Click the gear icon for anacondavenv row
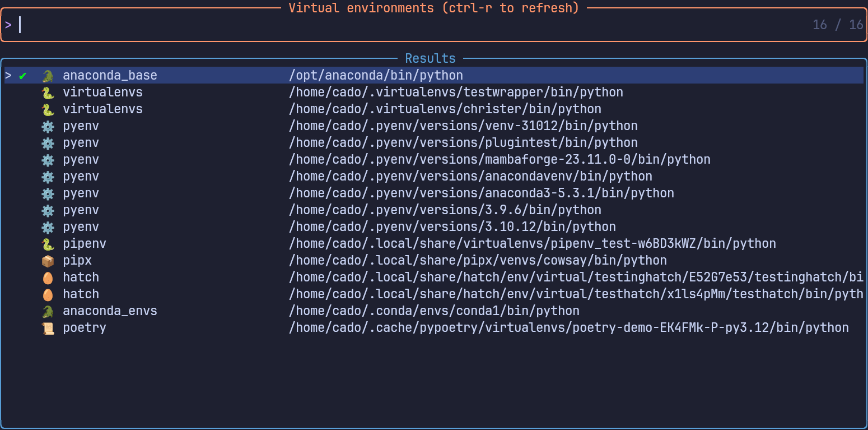 tap(48, 177)
